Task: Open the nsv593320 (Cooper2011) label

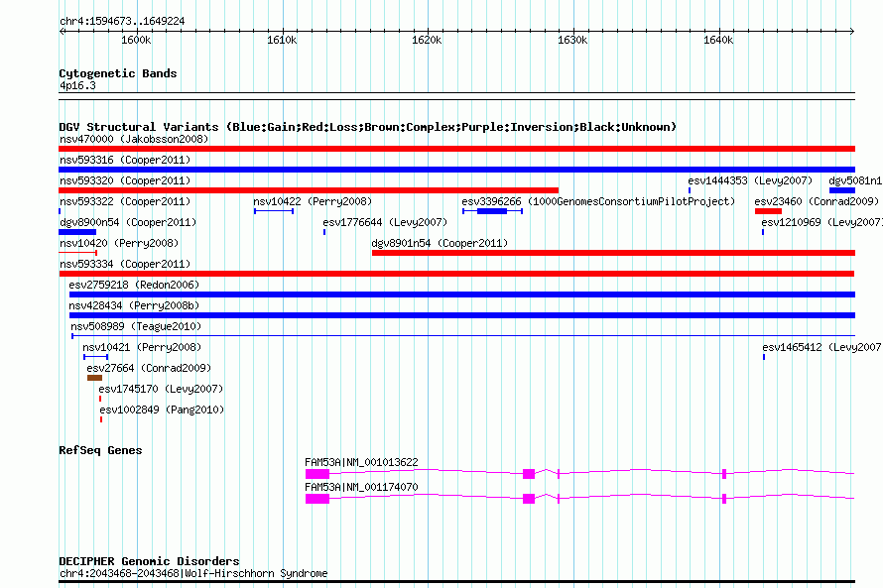Action: pos(125,180)
